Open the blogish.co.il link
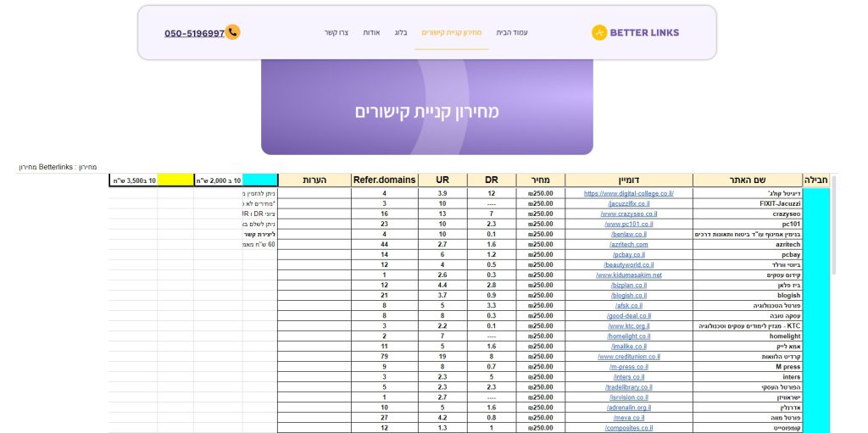The image size is (868, 433). [629, 295]
